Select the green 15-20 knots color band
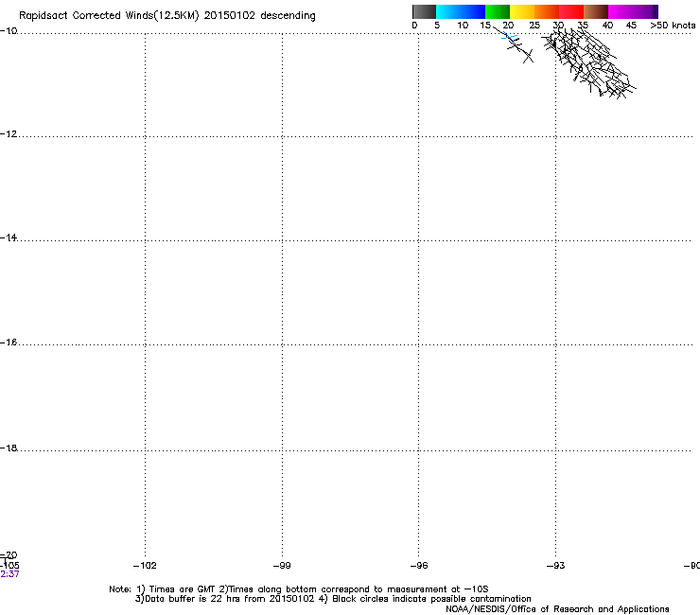700x615 pixels. (x=498, y=11)
